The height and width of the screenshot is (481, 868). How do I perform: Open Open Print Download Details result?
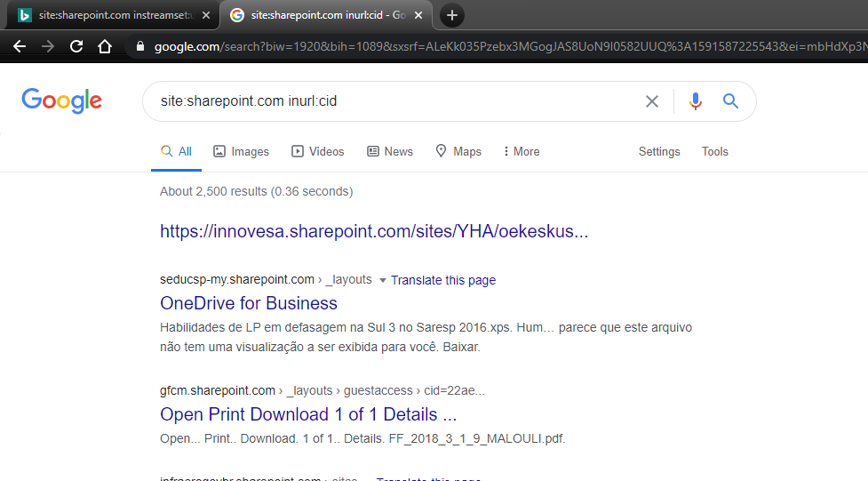coord(308,414)
